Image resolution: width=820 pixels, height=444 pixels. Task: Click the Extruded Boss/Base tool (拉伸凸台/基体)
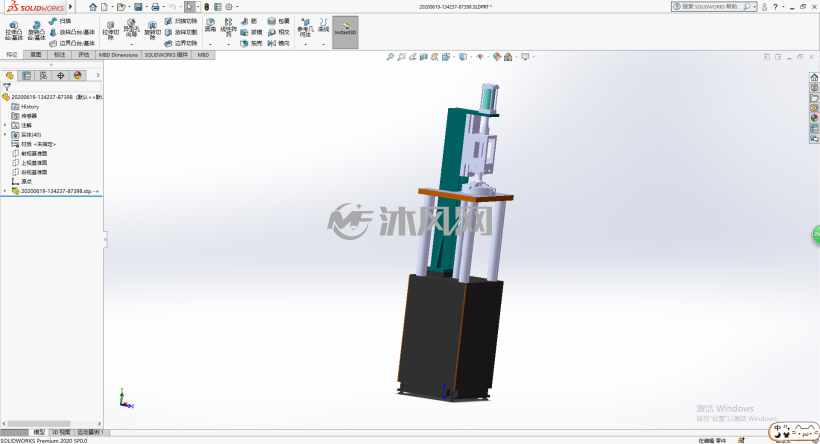point(14,31)
